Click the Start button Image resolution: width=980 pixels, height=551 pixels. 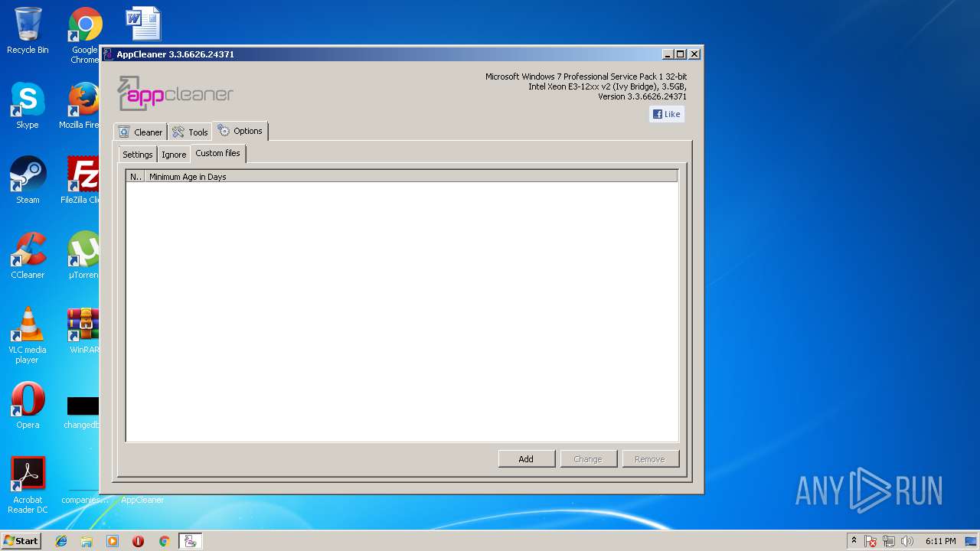click(21, 541)
